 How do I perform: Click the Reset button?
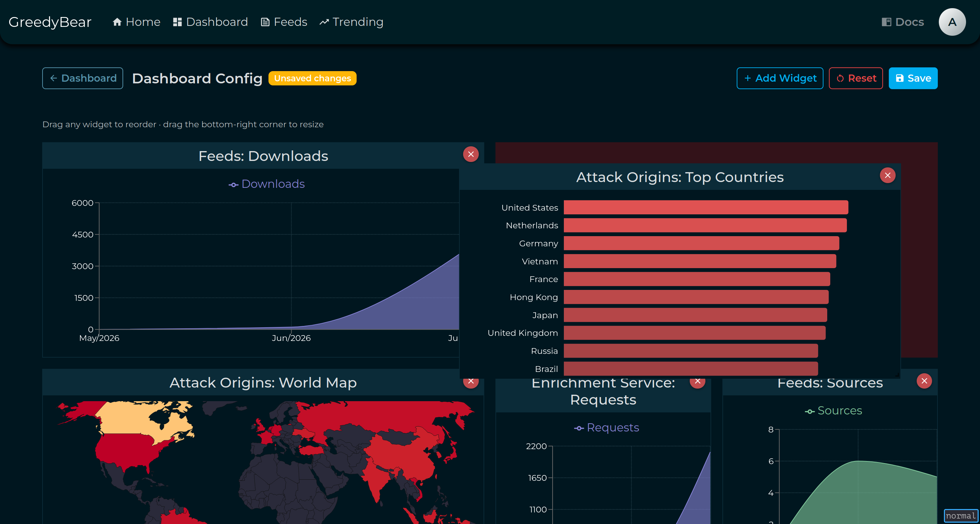pyautogui.click(x=856, y=78)
